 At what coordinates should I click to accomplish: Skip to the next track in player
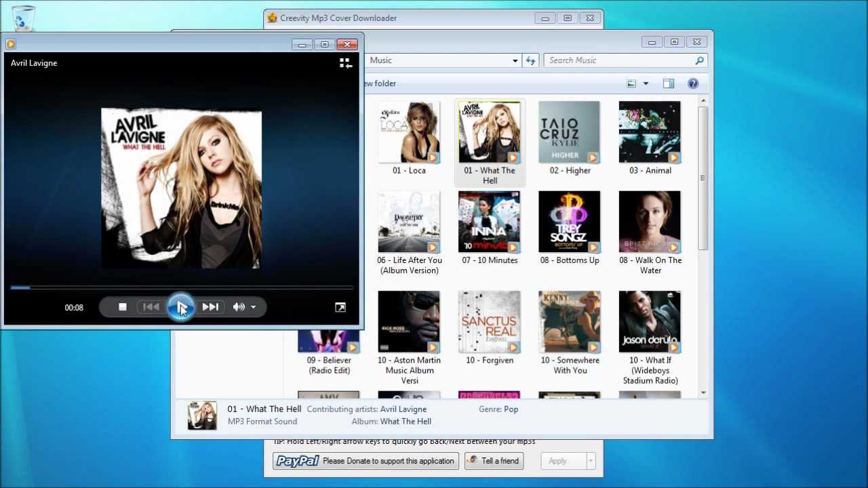click(x=210, y=307)
